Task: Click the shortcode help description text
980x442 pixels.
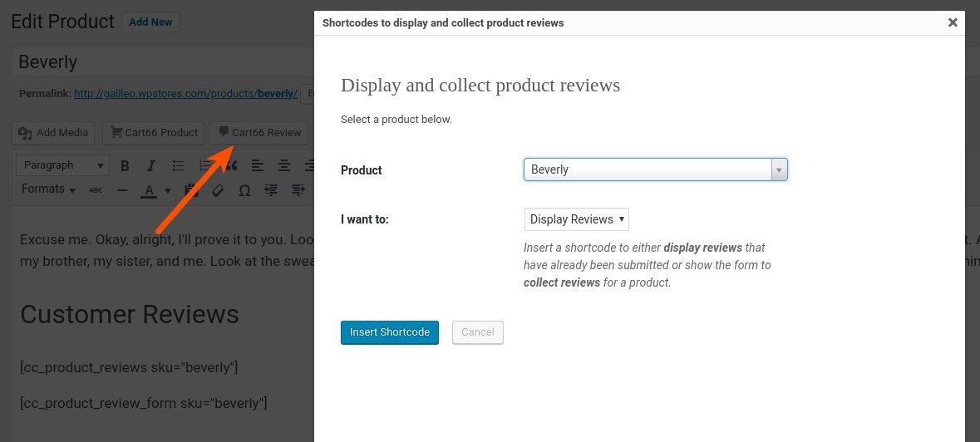Action: click(x=648, y=265)
